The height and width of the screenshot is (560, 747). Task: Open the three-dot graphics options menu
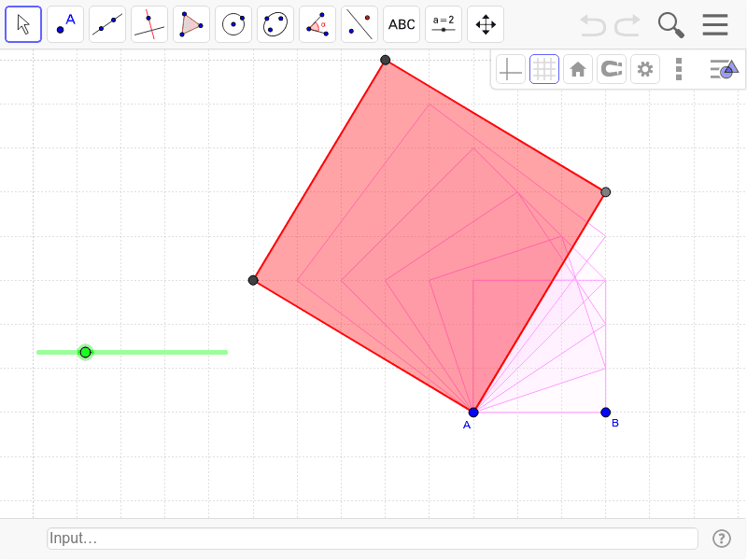coord(679,68)
